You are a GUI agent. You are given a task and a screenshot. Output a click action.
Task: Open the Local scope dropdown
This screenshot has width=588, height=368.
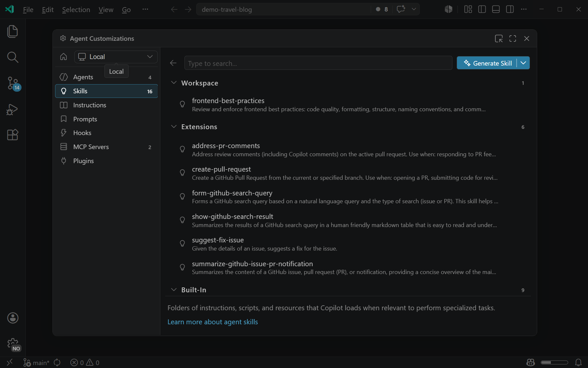coord(116,56)
